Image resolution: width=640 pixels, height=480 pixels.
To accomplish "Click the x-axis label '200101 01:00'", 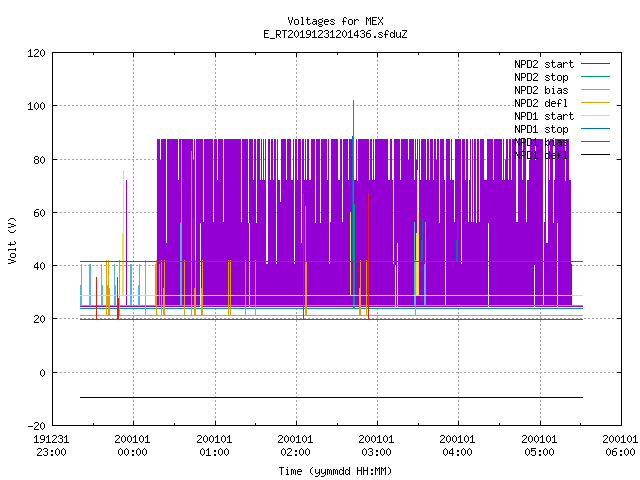I will [x=214, y=446].
